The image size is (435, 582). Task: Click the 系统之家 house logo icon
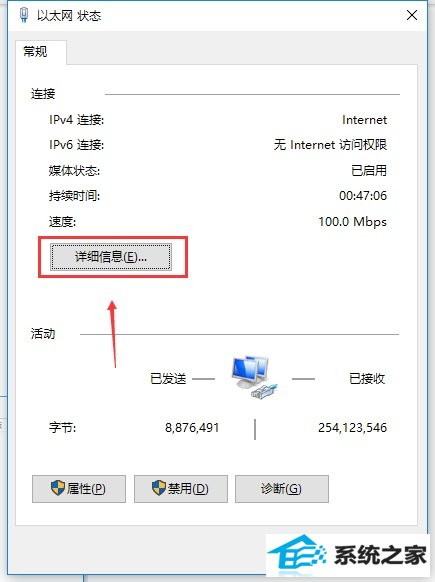pyautogui.click(x=296, y=556)
